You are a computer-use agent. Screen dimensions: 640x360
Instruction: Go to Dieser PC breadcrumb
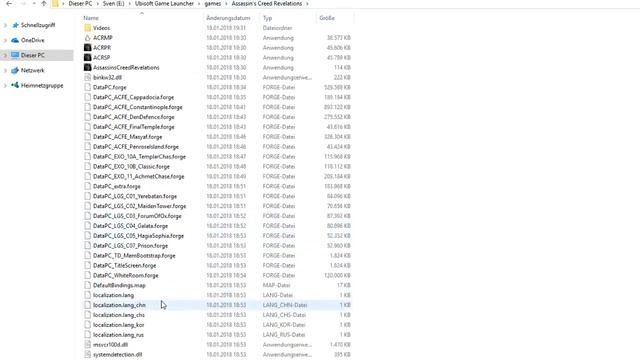(x=80, y=4)
